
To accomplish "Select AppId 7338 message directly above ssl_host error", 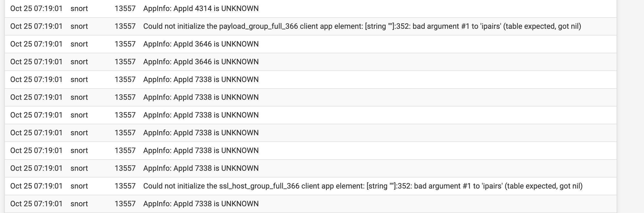I will click(201, 168).
